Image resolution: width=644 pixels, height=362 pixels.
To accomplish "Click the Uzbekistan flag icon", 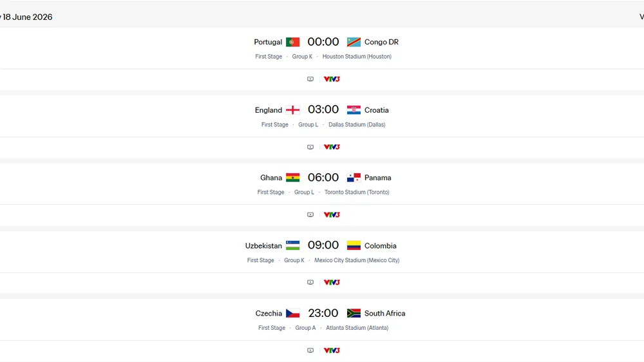I will [293, 245].
